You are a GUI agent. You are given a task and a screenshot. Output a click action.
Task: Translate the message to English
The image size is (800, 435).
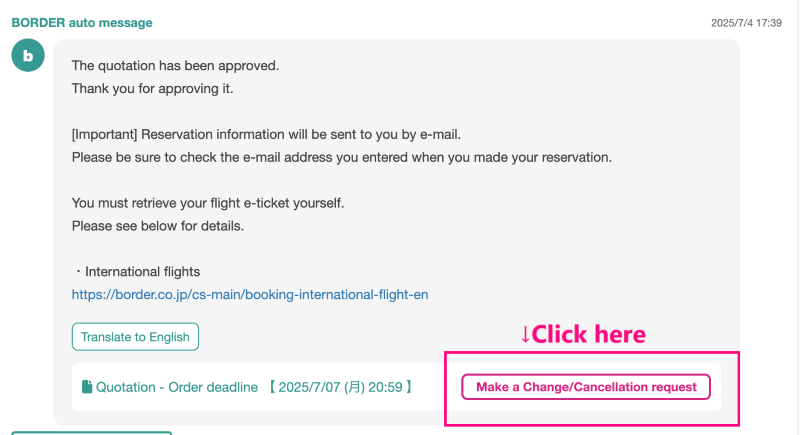(x=135, y=337)
